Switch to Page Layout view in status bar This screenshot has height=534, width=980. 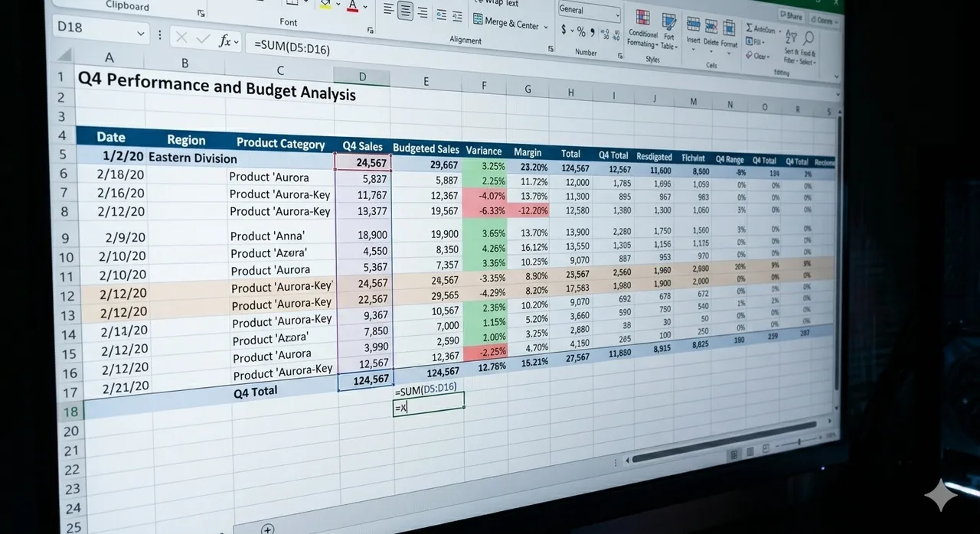(x=750, y=451)
